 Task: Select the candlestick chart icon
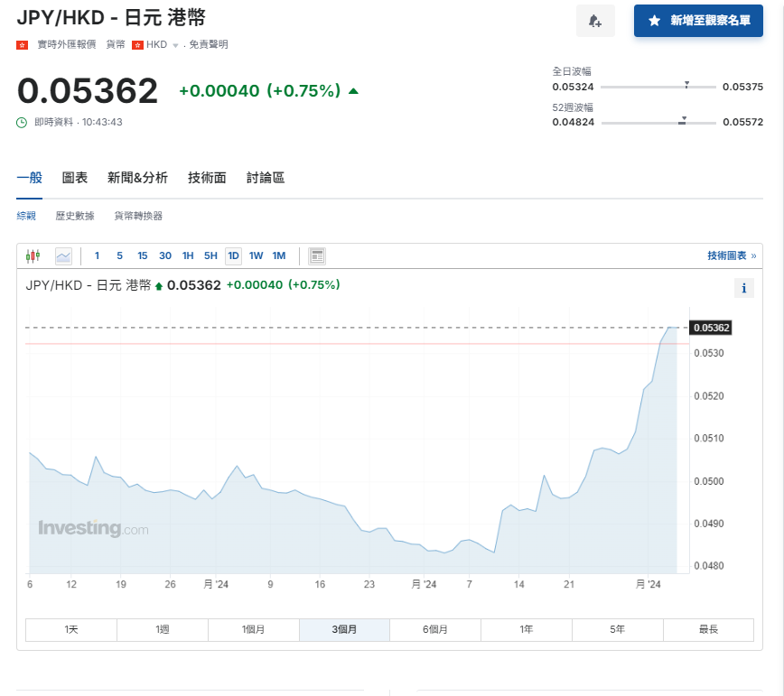tap(33, 255)
